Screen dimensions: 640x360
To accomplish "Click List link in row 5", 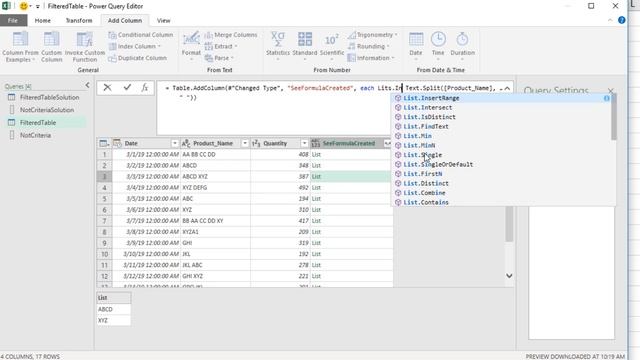I will pyautogui.click(x=316, y=198).
